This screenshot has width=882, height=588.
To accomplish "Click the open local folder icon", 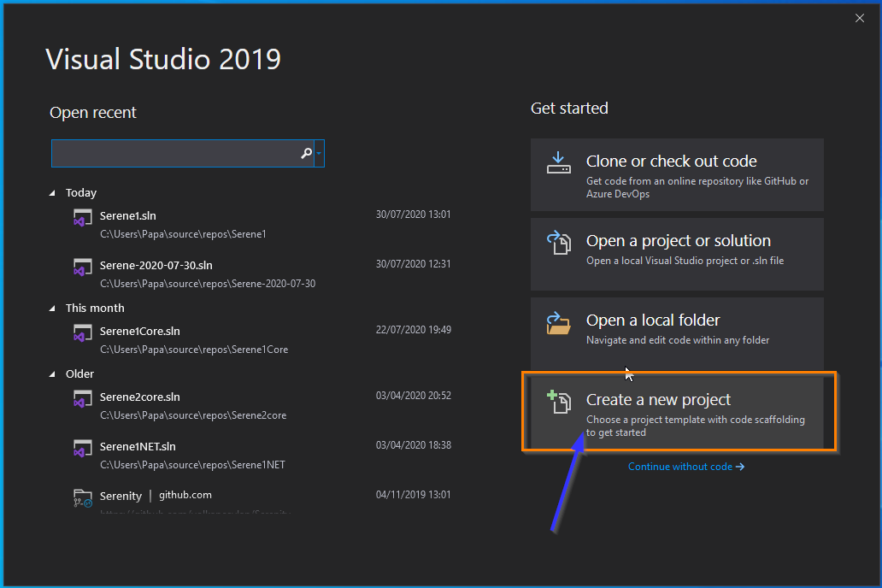I will (x=559, y=323).
